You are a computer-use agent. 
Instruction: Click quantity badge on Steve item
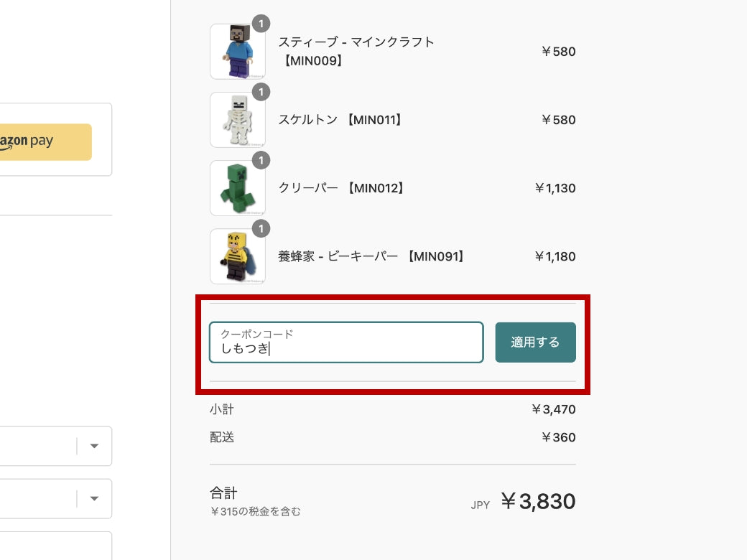pyautogui.click(x=261, y=24)
